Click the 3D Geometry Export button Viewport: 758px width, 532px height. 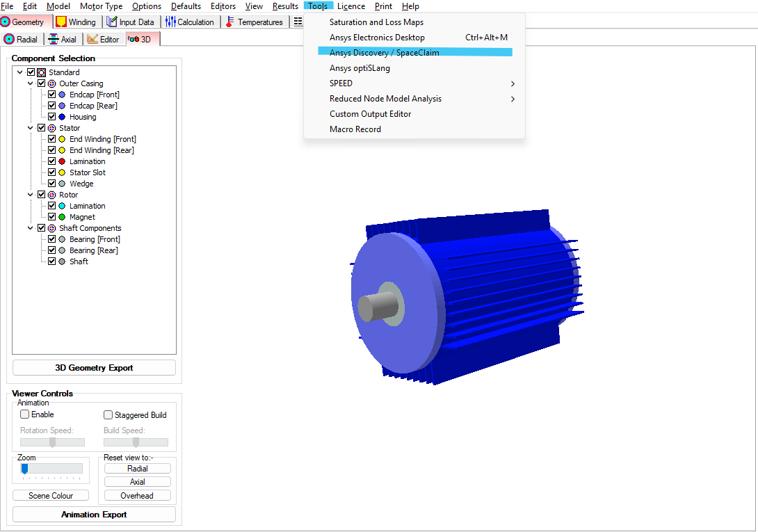coord(93,367)
